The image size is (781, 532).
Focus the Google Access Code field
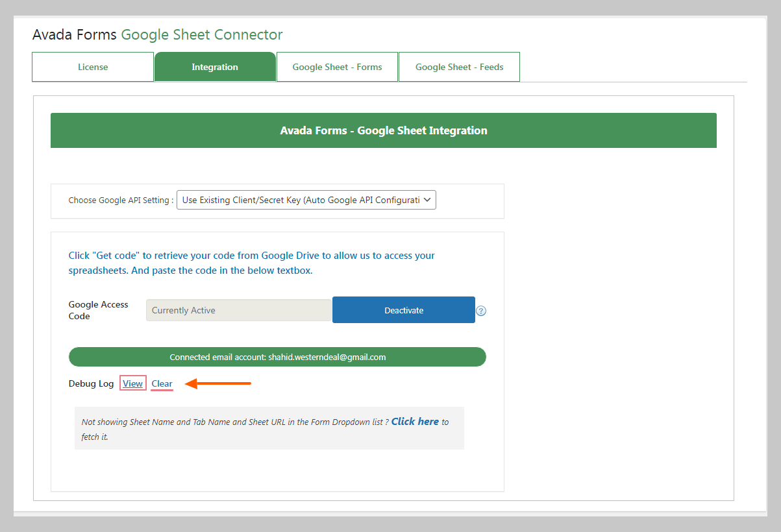tap(239, 310)
